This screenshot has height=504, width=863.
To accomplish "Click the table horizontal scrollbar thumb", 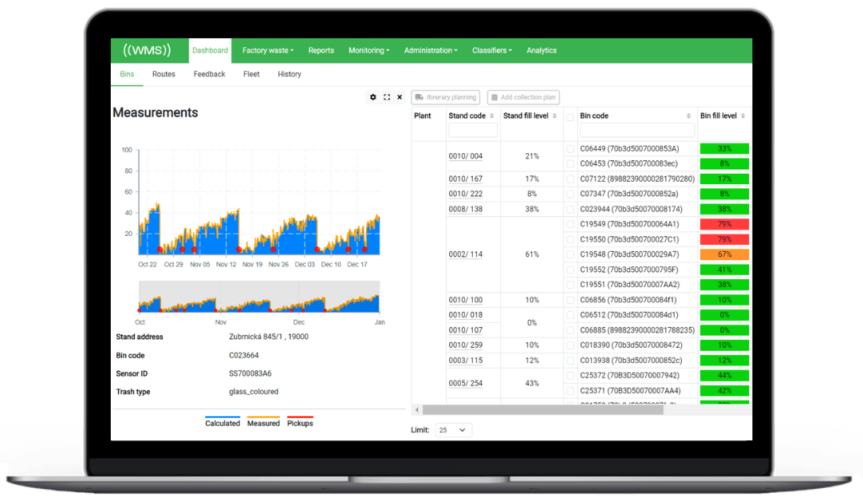I will [x=542, y=410].
